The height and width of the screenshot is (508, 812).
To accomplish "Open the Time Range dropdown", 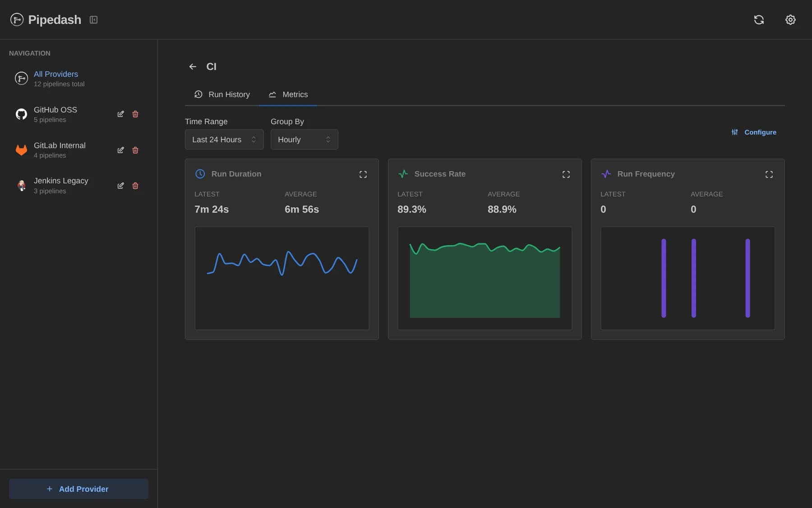I will pos(224,140).
